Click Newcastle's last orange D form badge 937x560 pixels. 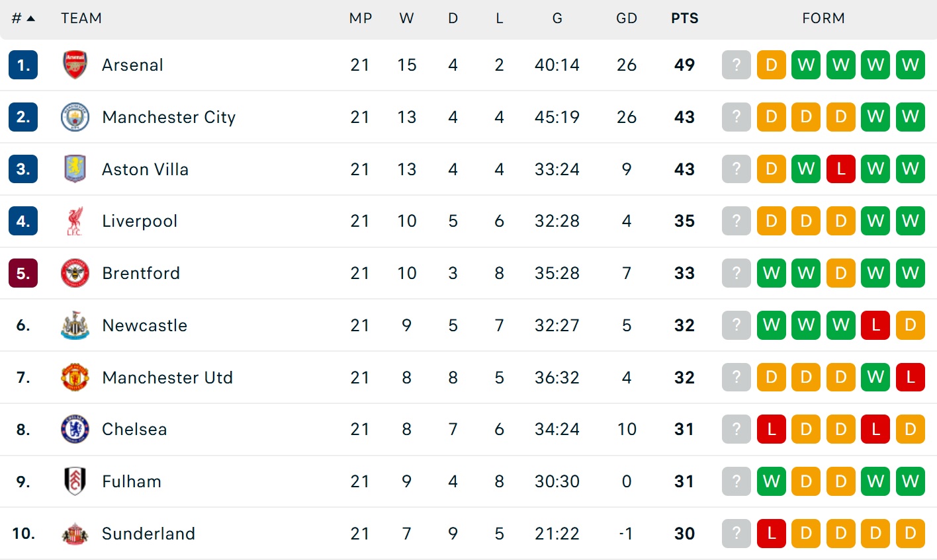[910, 325]
